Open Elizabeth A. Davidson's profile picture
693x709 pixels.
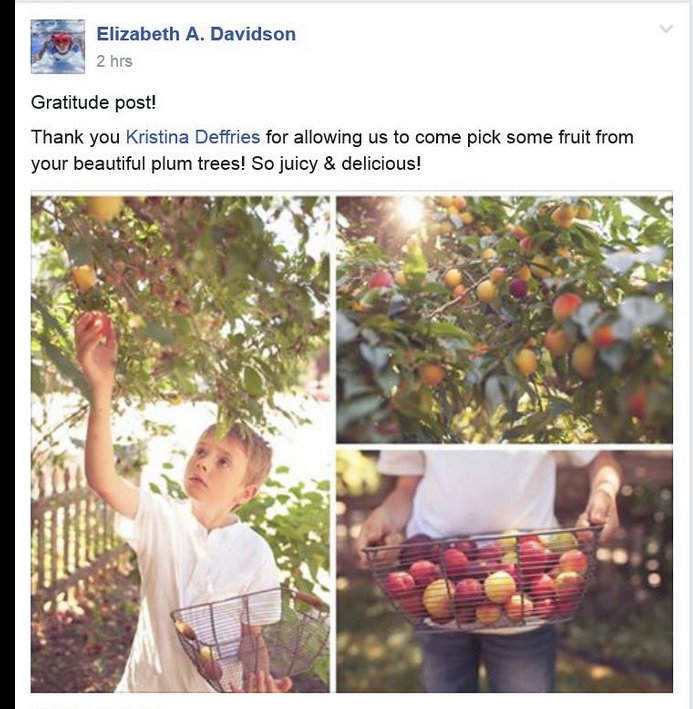tap(57, 46)
